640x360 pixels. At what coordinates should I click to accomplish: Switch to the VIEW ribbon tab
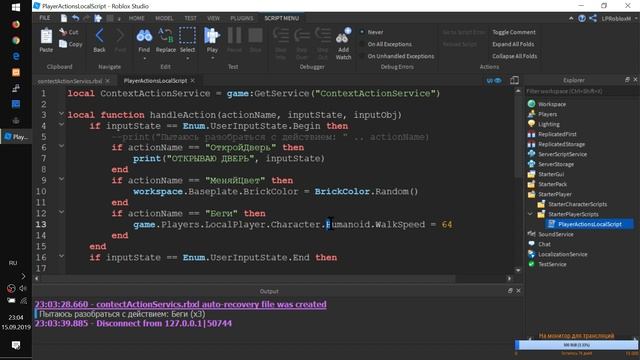[213, 18]
